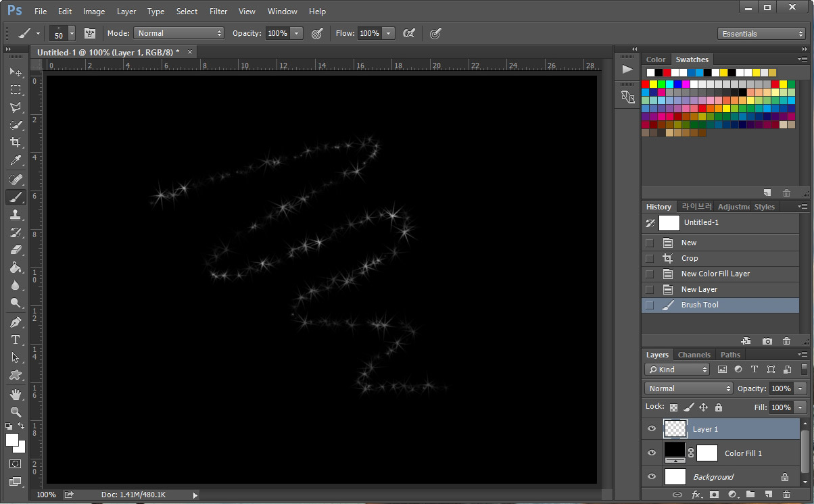Open the Filter menu
This screenshot has width=814, height=504.
[x=218, y=11]
